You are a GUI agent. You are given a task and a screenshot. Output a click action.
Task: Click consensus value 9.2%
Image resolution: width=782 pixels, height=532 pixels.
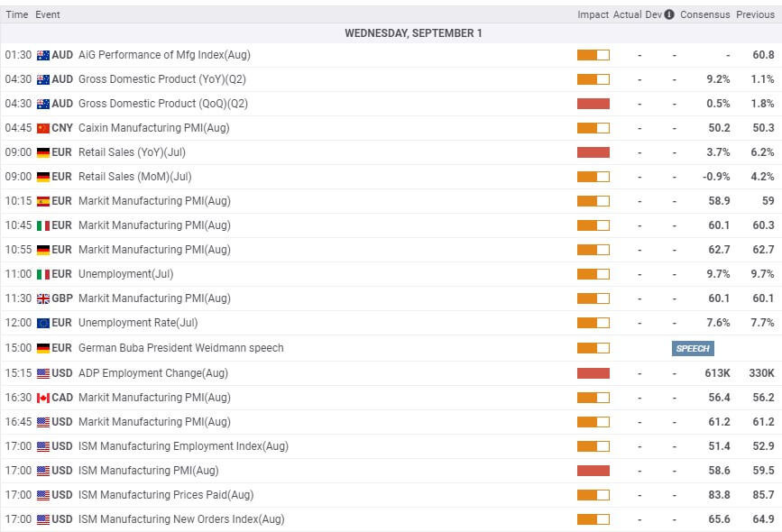click(718, 79)
